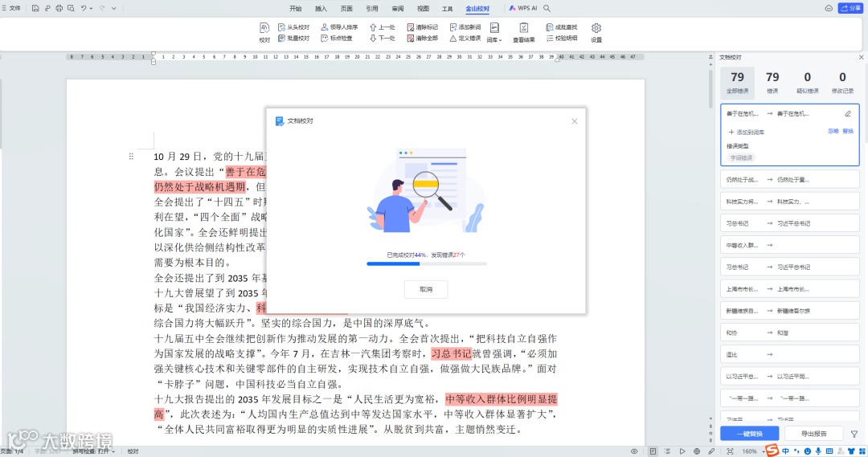
Task: Switch to the 插入 tab
Action: click(x=321, y=8)
